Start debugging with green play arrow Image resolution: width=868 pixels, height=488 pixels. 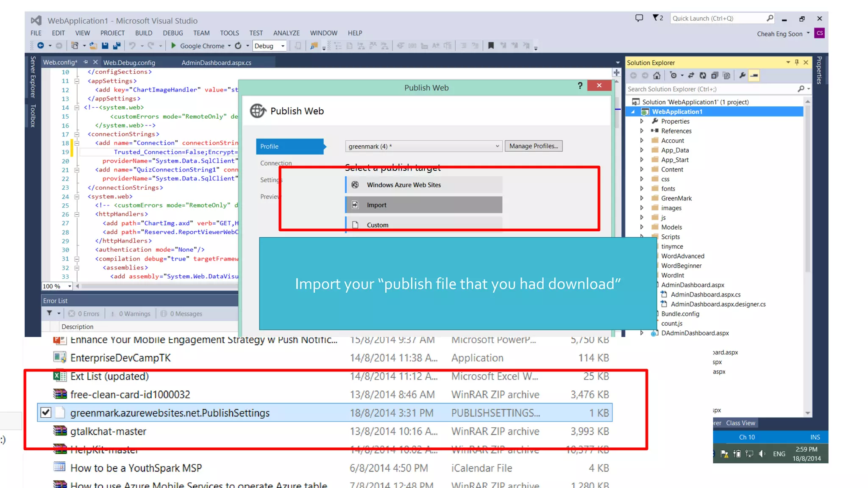[173, 46]
